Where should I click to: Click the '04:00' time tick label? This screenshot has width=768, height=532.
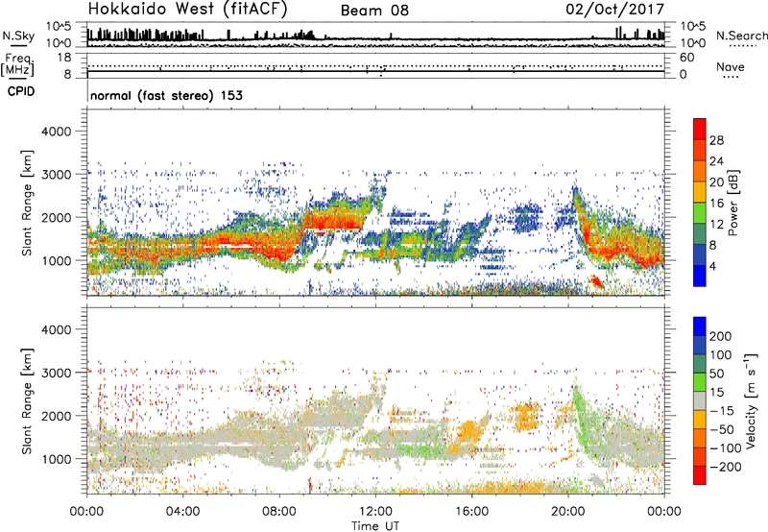coord(182,512)
